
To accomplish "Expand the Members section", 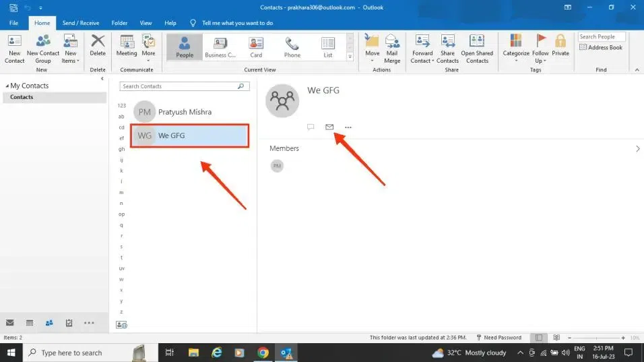I will point(637,149).
